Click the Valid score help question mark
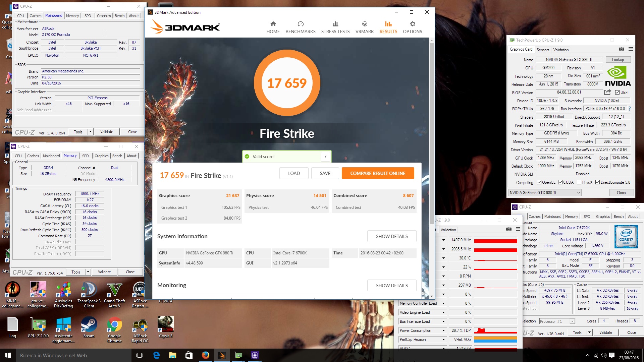This screenshot has width=644, height=362. (325, 157)
